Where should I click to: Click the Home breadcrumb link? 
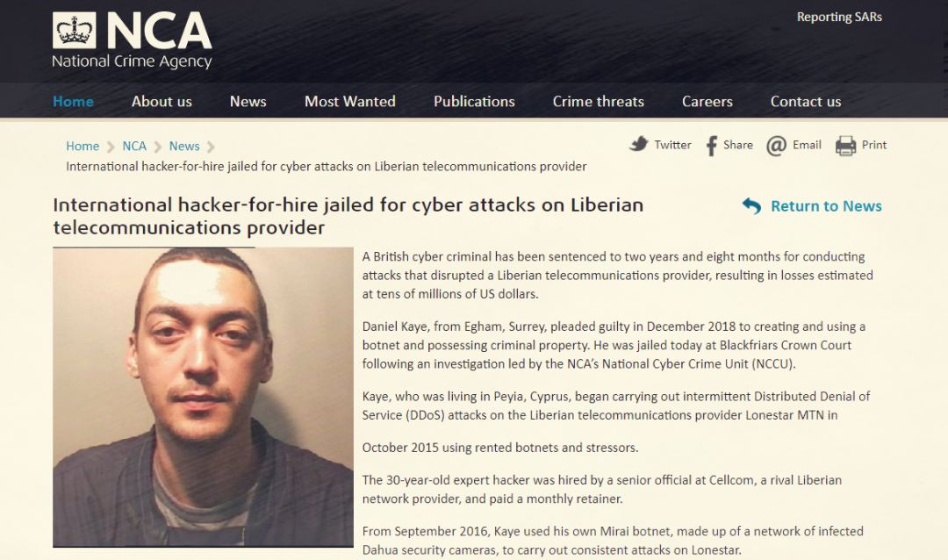click(83, 147)
